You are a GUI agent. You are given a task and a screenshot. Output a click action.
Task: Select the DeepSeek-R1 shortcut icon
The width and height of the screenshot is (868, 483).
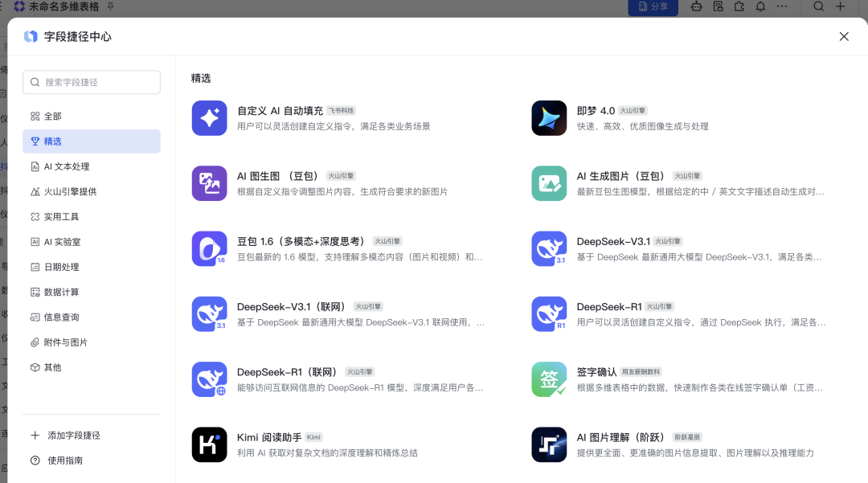tap(549, 313)
